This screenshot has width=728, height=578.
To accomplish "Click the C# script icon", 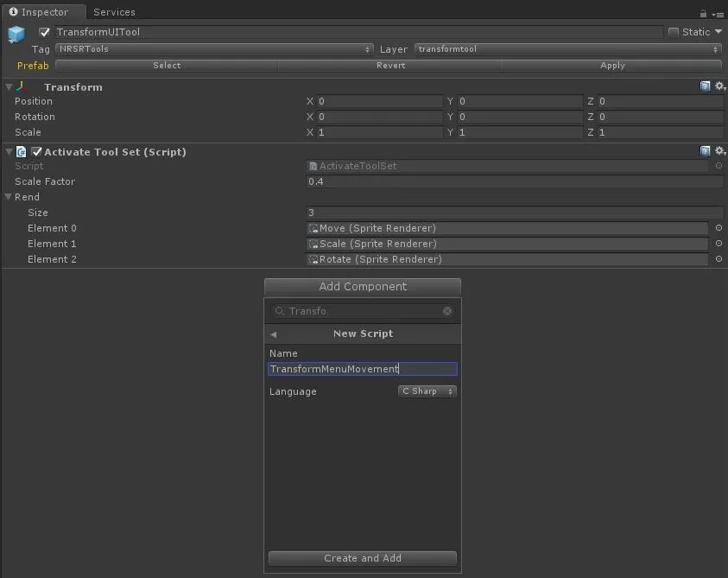I will (x=21, y=151).
